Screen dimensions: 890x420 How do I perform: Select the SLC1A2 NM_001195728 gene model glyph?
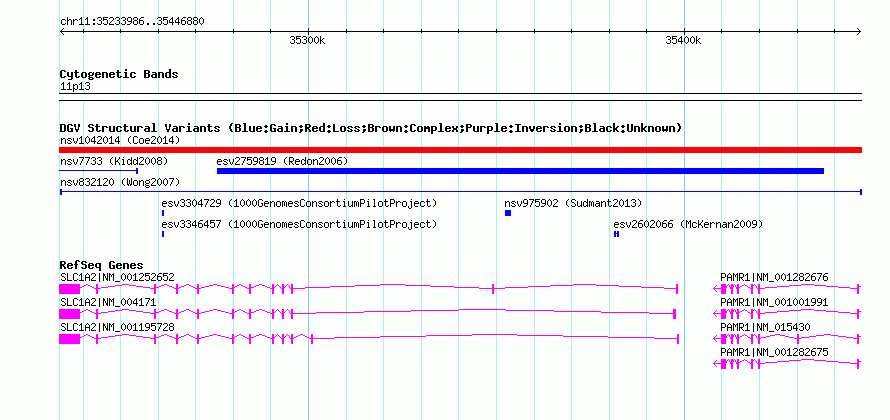click(x=369, y=339)
